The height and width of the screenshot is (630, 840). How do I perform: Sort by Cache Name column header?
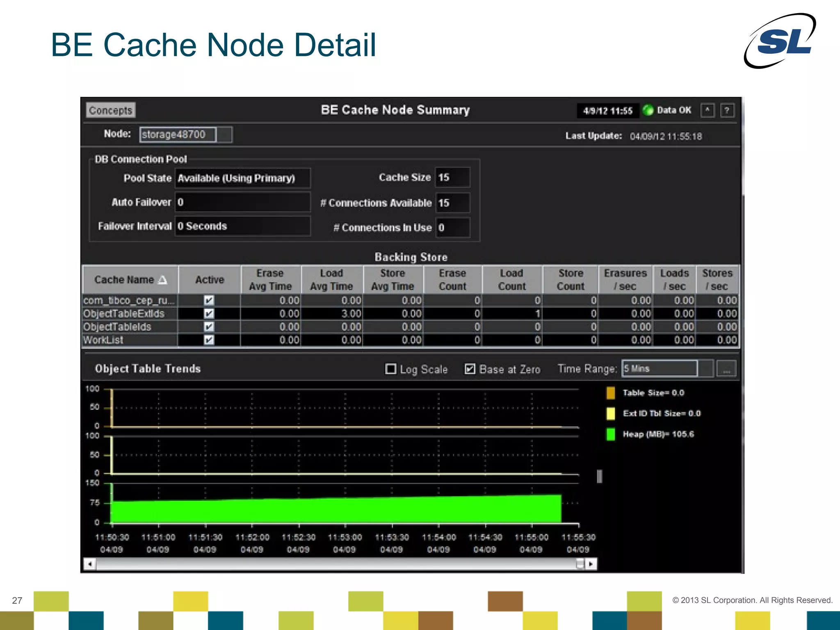point(130,280)
